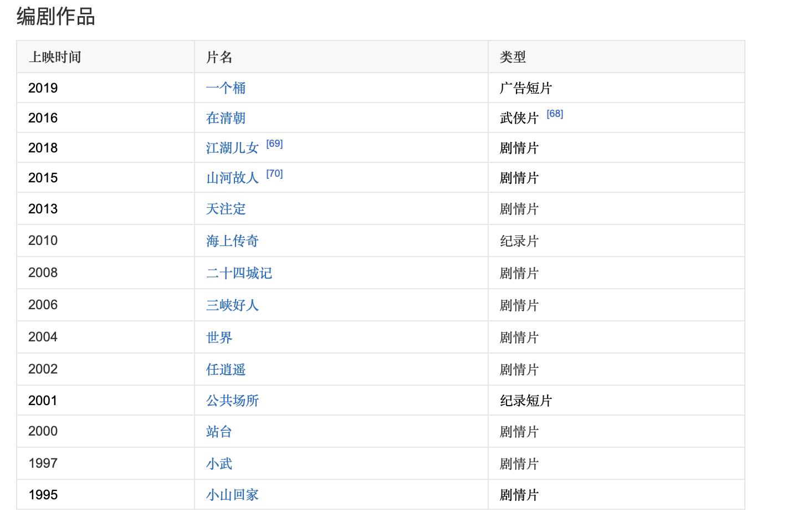Click the 小山回家 film link

tap(232, 495)
